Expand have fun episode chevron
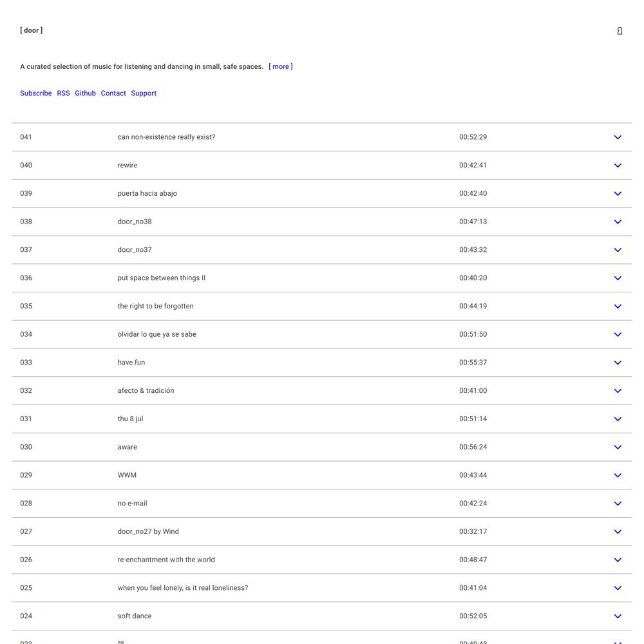 pos(618,363)
